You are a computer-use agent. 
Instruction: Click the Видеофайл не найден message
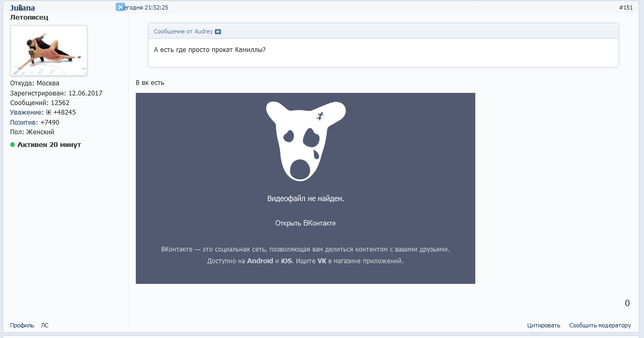tap(306, 198)
